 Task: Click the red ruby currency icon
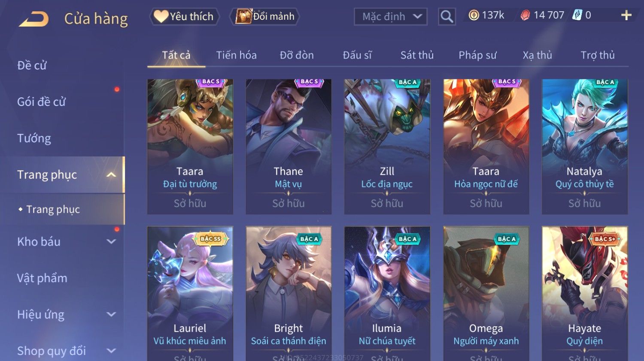(525, 16)
